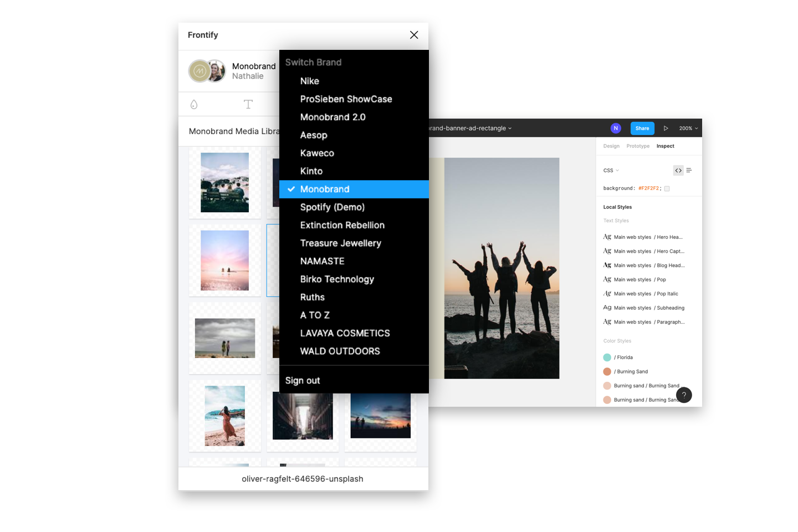
Task: Switch to NAMASTE brand
Action: tap(354, 261)
